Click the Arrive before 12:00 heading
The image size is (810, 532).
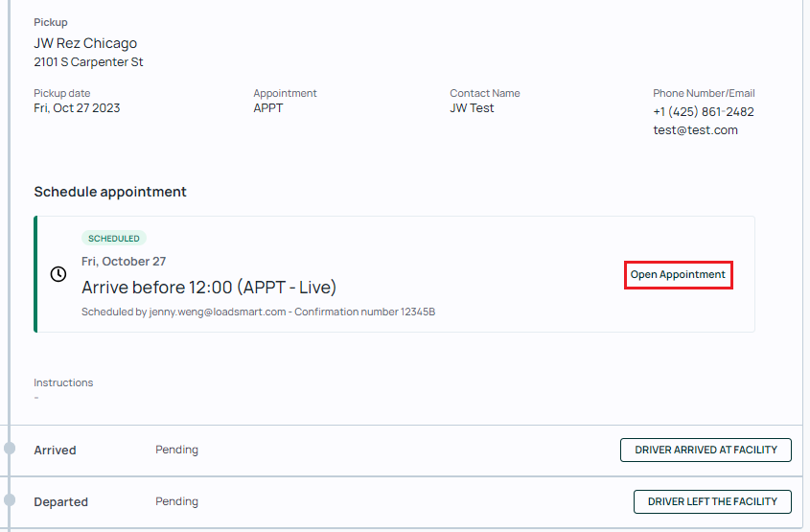209,288
